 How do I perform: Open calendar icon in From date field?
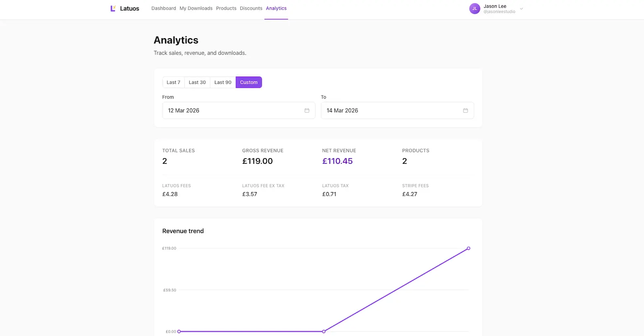tap(307, 110)
